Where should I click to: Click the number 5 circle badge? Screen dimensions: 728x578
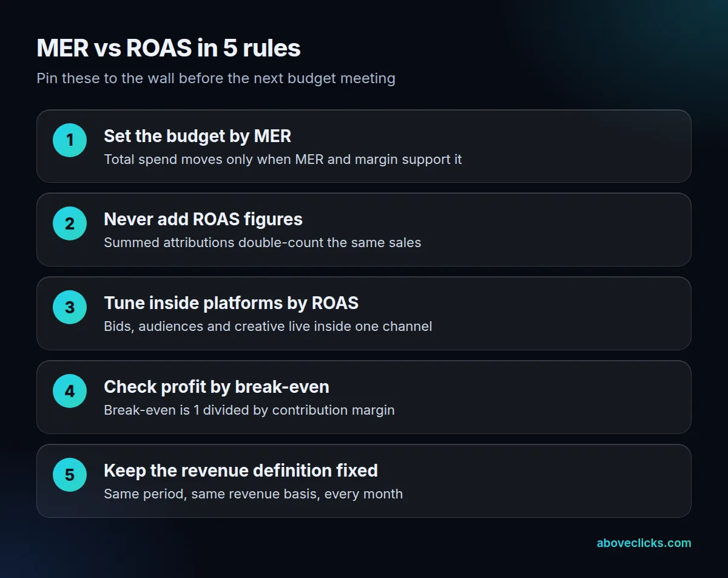70,475
